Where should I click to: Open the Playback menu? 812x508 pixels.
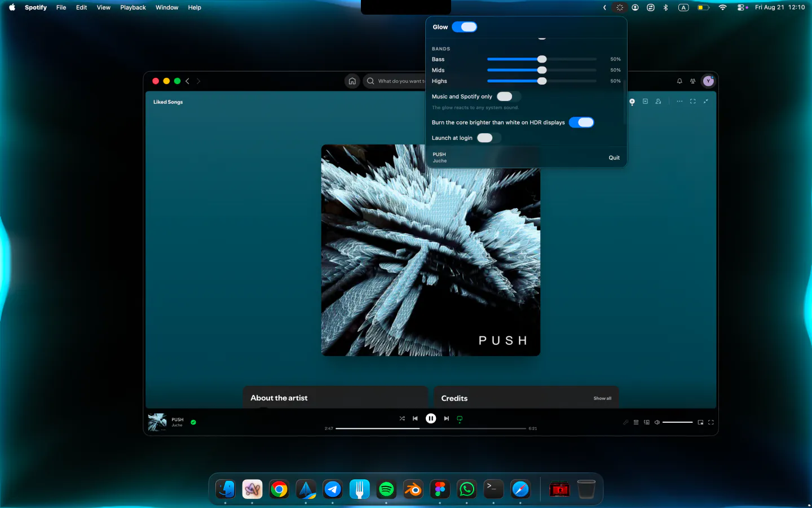pos(133,7)
